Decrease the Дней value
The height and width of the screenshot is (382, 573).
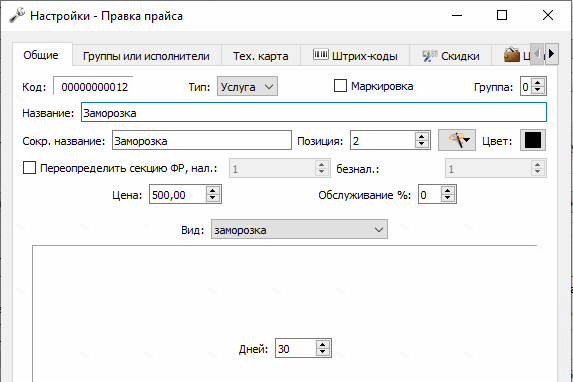[322, 352]
